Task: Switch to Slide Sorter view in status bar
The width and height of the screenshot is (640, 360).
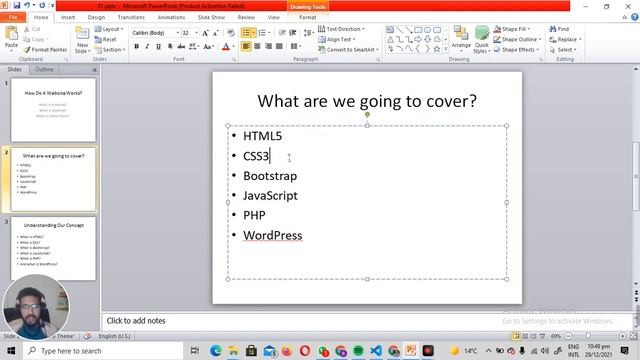Action: tap(525, 336)
